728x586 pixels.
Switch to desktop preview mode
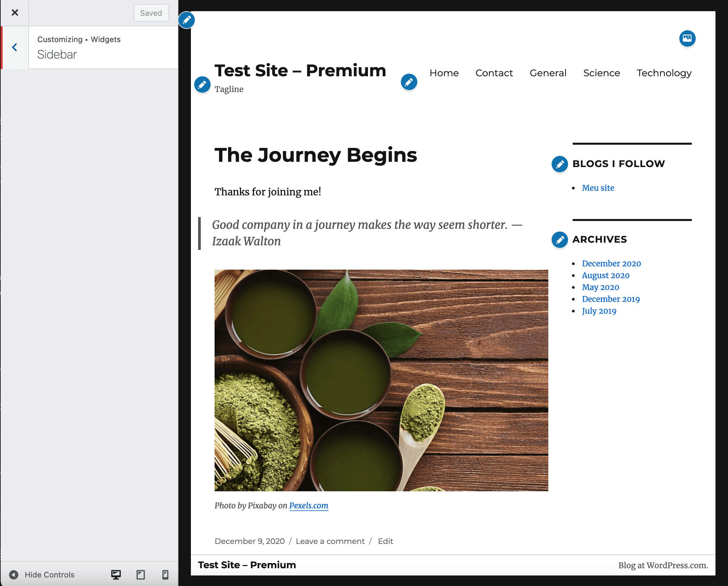click(x=116, y=574)
